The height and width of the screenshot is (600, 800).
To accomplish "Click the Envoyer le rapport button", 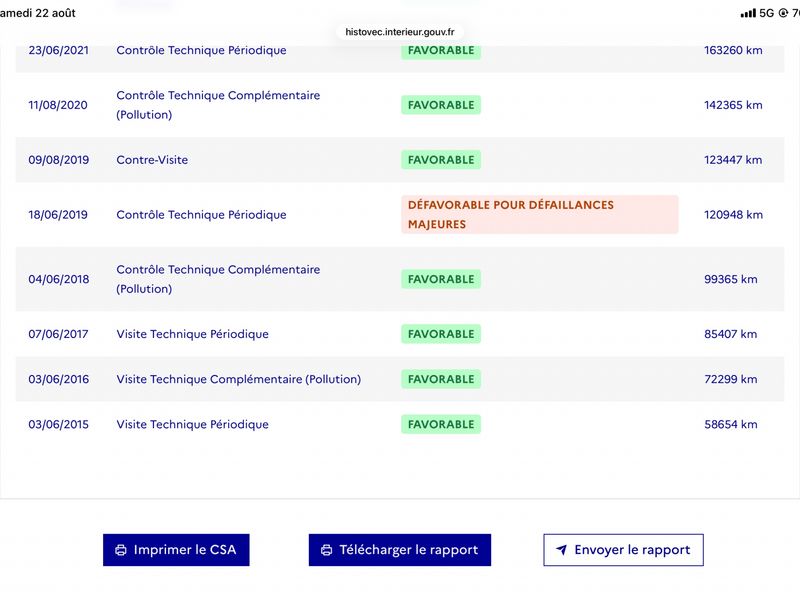I will point(623,550).
